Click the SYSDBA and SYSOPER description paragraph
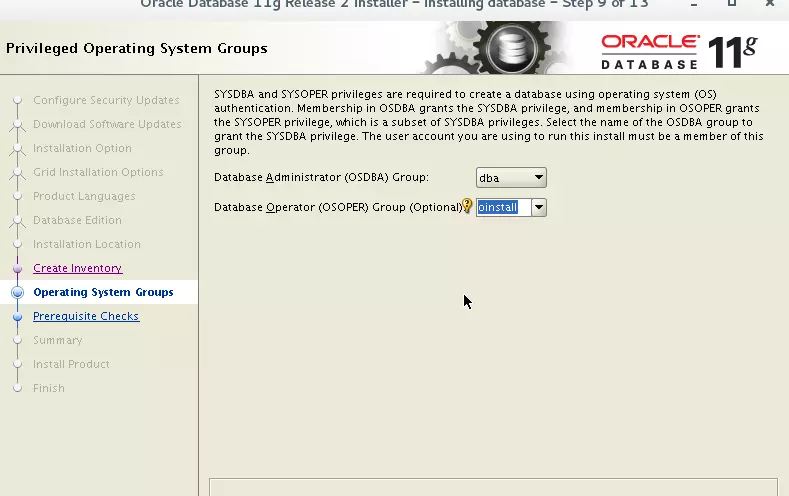The image size is (789, 496). [489, 122]
